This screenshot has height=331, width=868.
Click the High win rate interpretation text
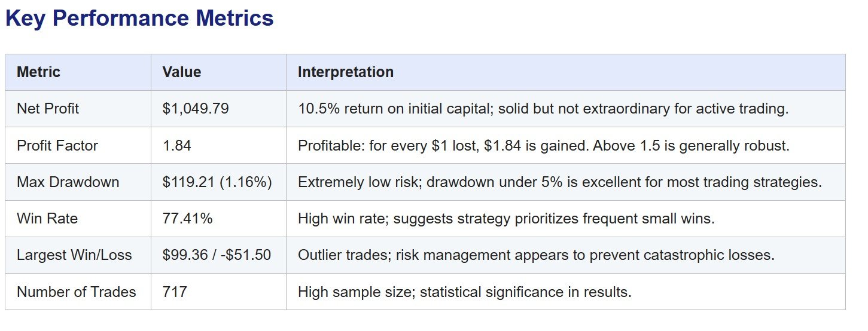point(506,219)
